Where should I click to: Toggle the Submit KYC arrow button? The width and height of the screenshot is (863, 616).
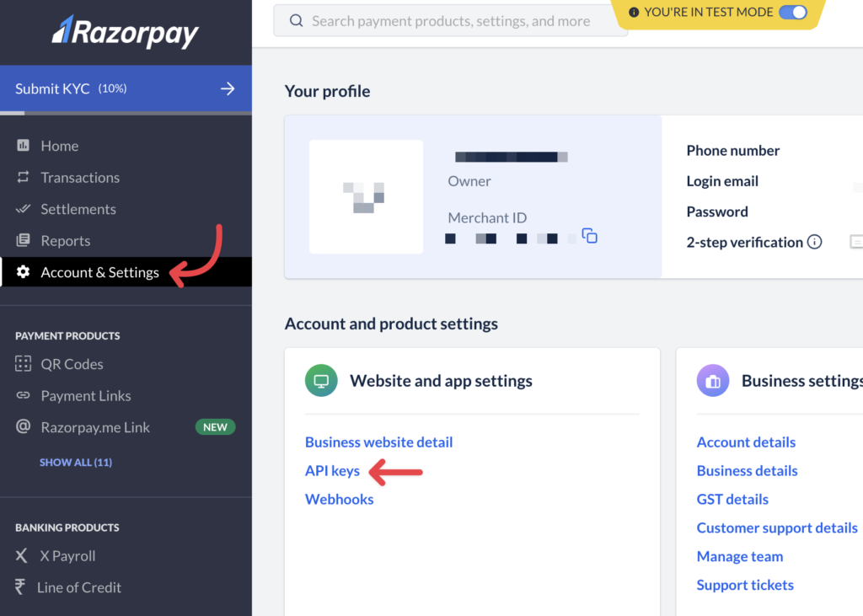click(x=227, y=88)
